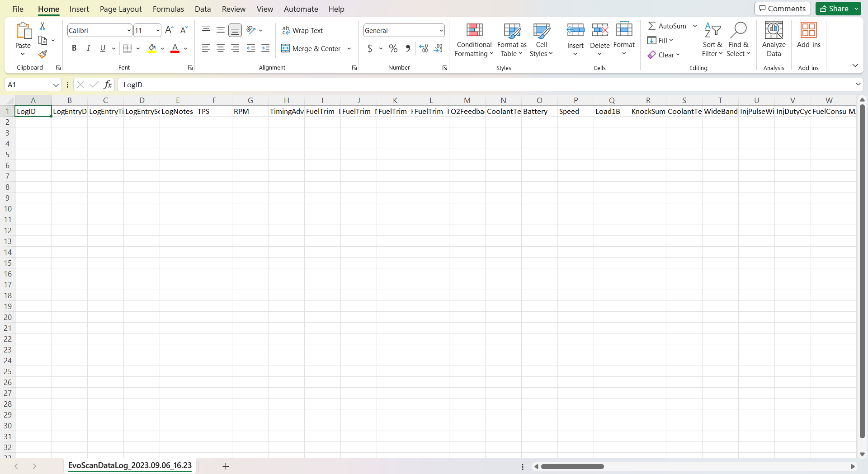Screen dimensions: 868x474
Task: Open the Formulas ribbon tab
Action: point(168,9)
